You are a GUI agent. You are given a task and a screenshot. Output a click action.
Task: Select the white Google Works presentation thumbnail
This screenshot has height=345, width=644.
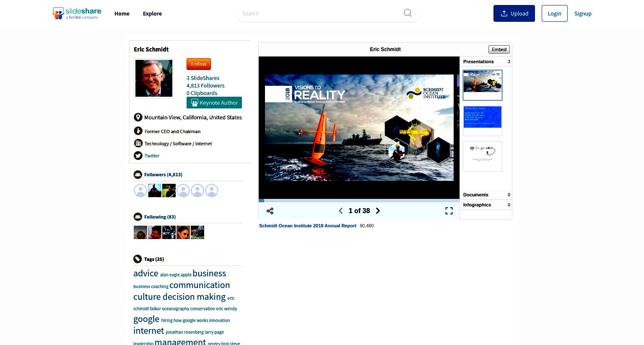[x=483, y=156]
